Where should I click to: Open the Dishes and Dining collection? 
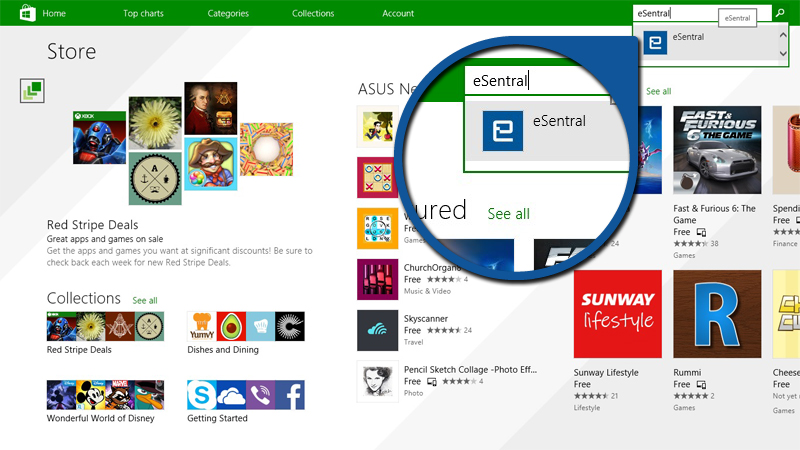pos(246,326)
